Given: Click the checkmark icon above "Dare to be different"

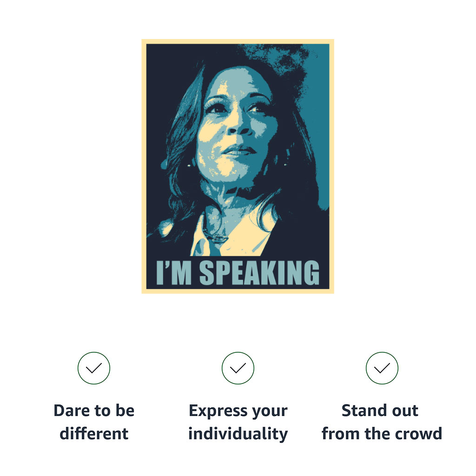Looking at the screenshot, I should coord(94,368).
